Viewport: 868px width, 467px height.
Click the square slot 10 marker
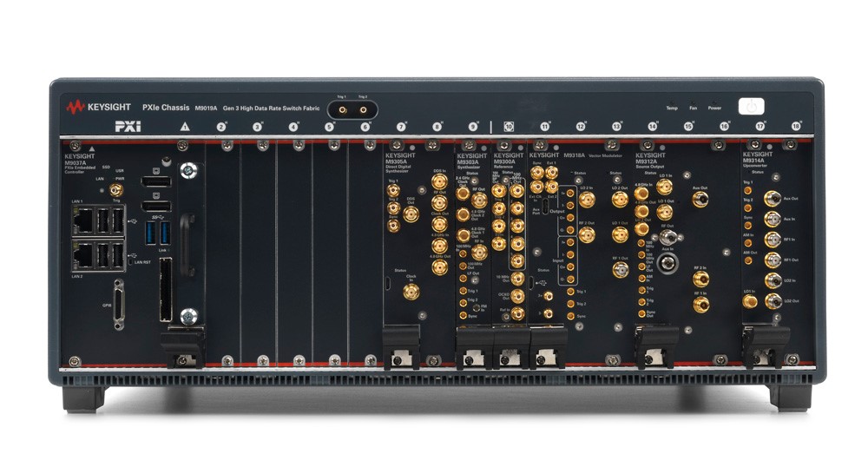pos(508,127)
